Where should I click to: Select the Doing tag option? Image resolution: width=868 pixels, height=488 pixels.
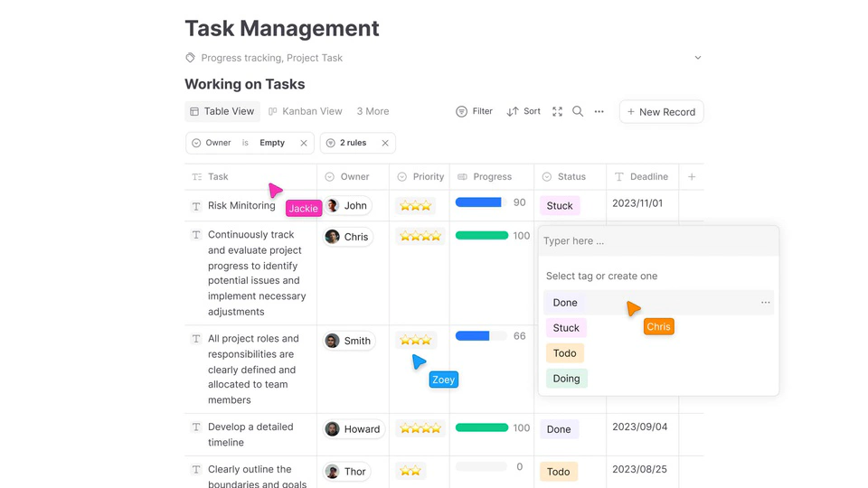click(566, 379)
